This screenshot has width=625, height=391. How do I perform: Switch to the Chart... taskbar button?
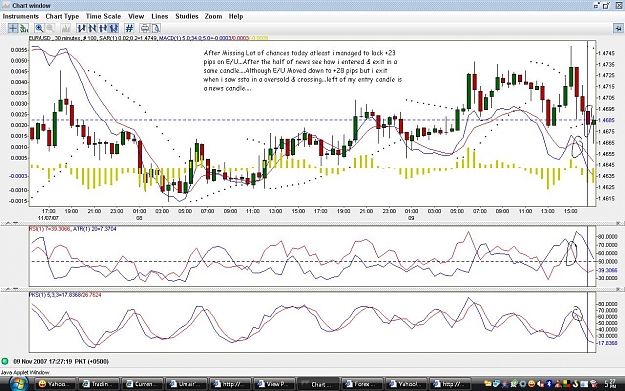tap(318, 384)
